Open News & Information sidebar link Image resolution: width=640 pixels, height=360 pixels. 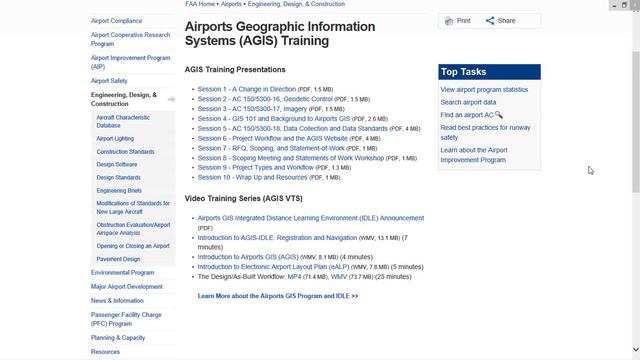tap(117, 300)
